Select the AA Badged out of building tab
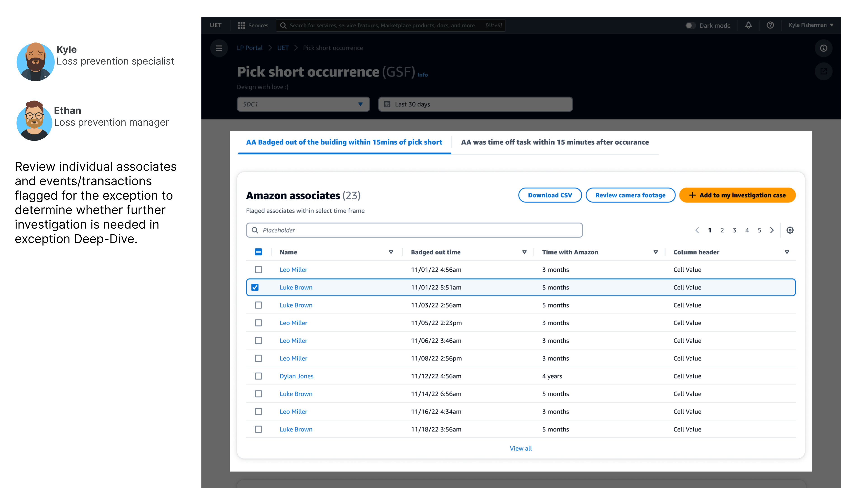868x488 pixels. (x=344, y=142)
